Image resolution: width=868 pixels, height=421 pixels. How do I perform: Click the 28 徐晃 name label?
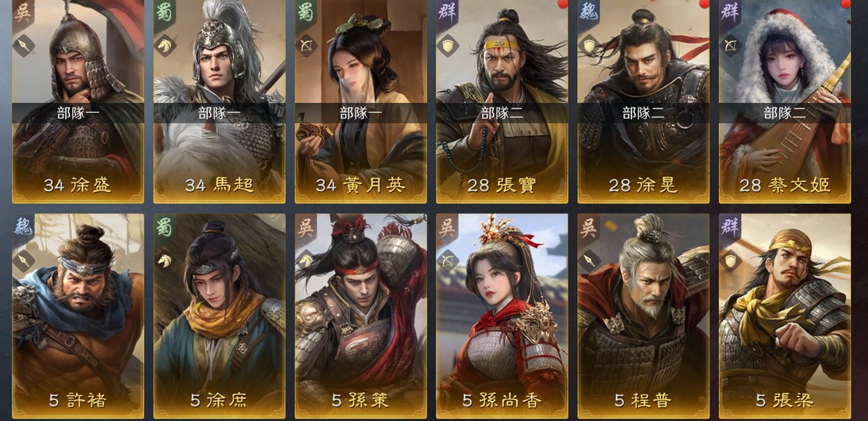coord(643,186)
